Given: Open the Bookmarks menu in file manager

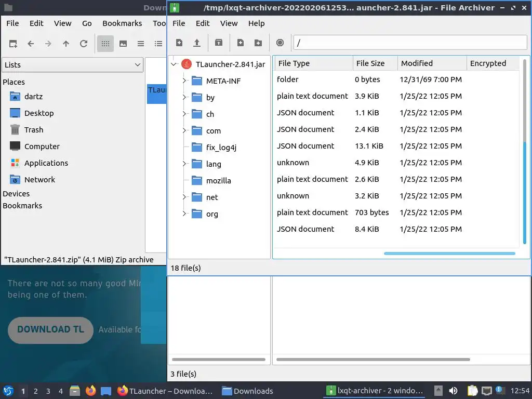Looking at the screenshot, I should pyautogui.click(x=122, y=23).
